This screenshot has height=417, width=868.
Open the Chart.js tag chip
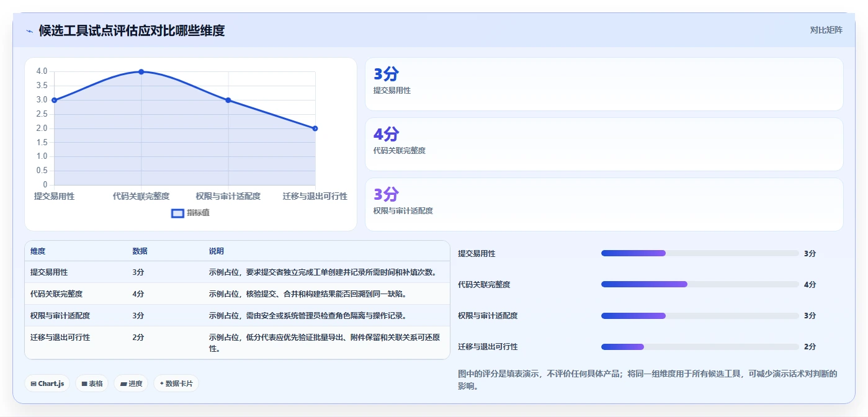48,383
